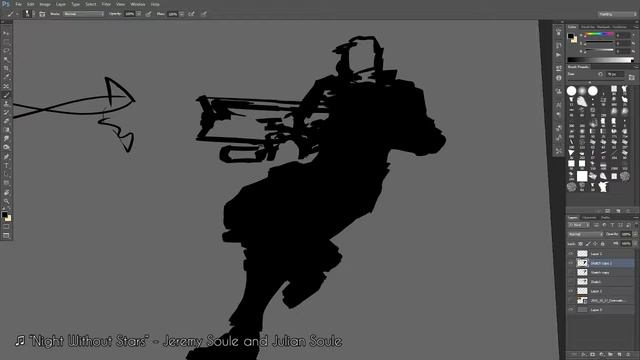Change screen mode from the toolbox
The width and height of the screenshot is (640, 360).
6,236
